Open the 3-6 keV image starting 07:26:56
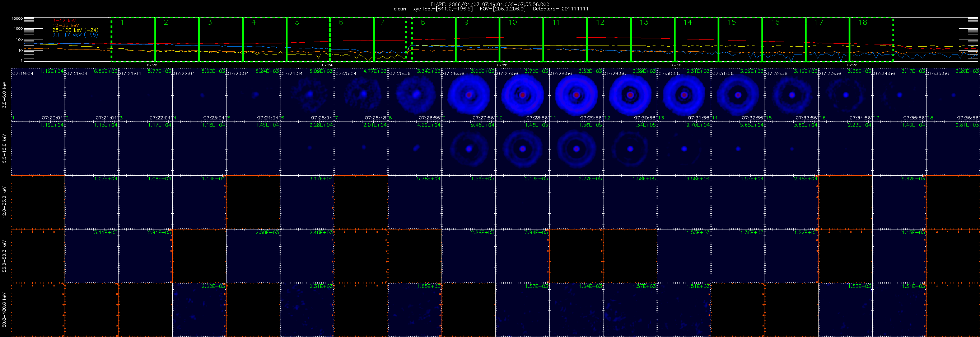This screenshot has height=337, width=980. (x=469, y=95)
